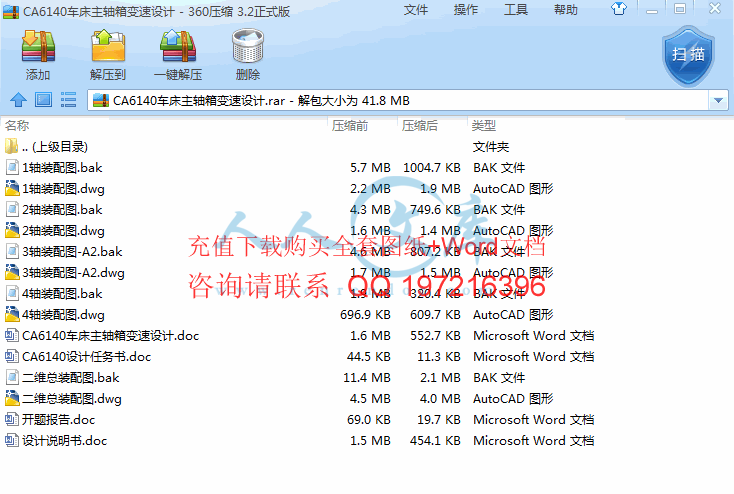Click the Word icon of CA6140设计任务书.doc
734x494 pixels.
click(12, 356)
